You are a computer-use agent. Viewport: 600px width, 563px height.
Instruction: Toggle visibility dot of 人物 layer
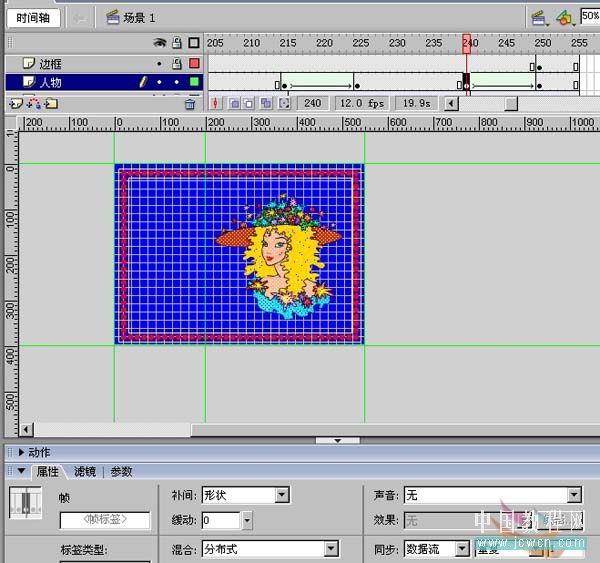[x=159, y=82]
